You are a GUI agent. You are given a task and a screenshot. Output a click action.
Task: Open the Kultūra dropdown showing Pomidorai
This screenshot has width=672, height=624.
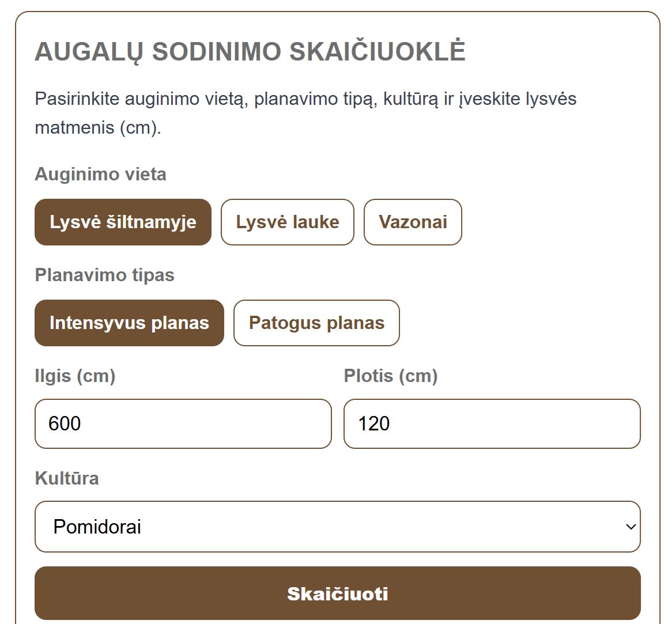337,527
